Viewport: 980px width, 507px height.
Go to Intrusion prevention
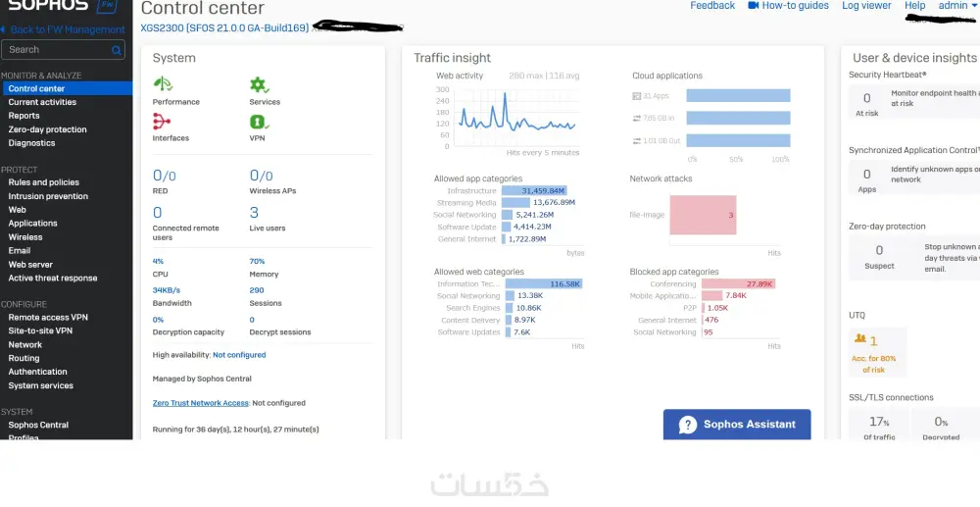coord(48,196)
